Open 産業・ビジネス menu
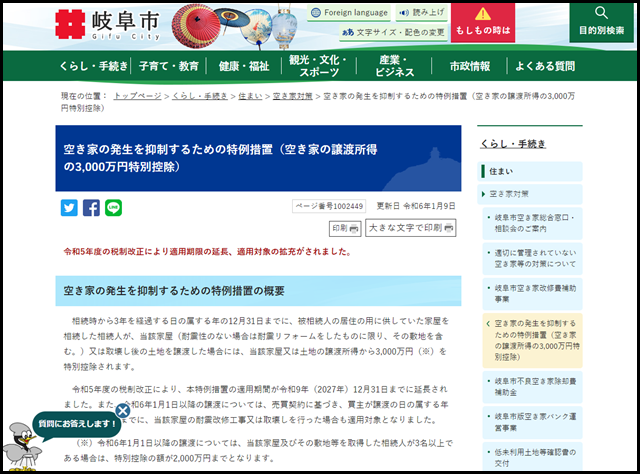This screenshot has height=474, width=640. [x=394, y=66]
